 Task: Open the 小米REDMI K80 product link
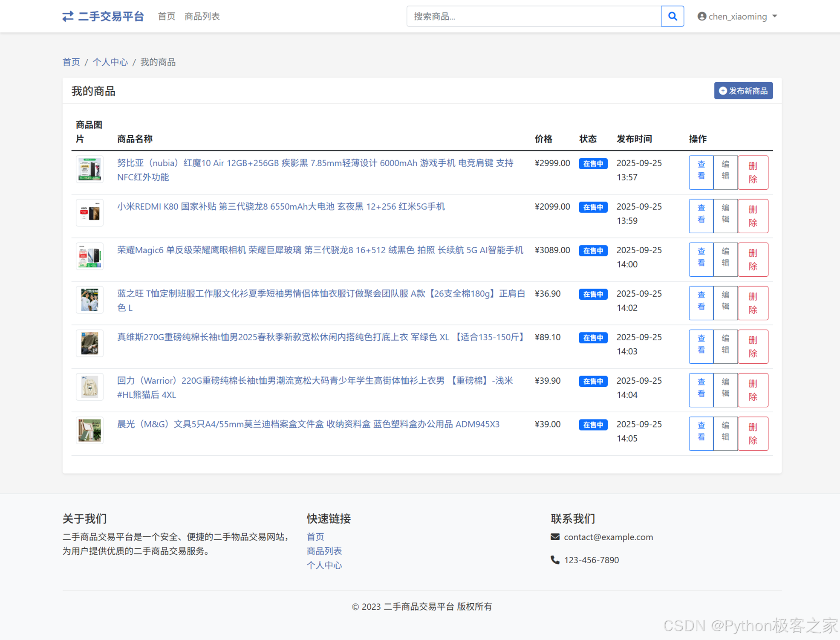(x=281, y=207)
